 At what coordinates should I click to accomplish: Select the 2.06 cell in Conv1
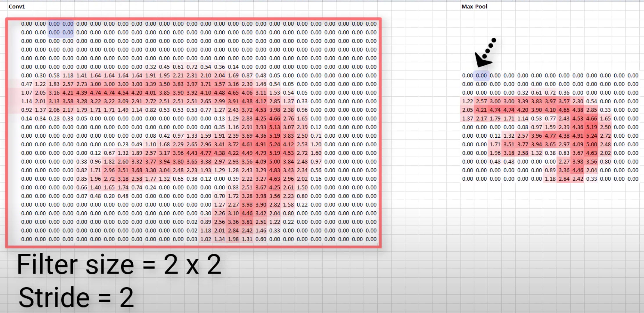tap(54, 110)
